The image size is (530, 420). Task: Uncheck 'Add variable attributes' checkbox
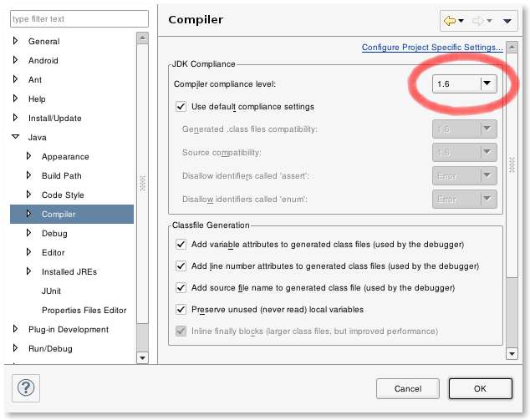181,245
